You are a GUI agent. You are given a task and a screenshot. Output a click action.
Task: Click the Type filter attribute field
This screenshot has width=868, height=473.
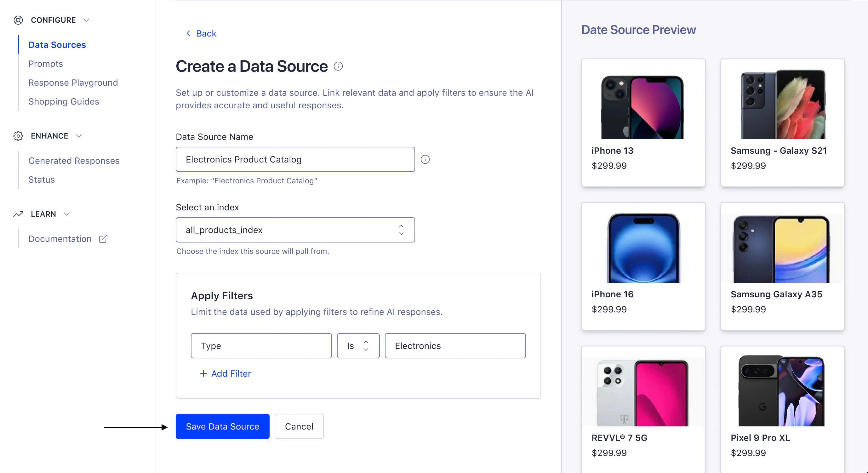click(x=261, y=346)
